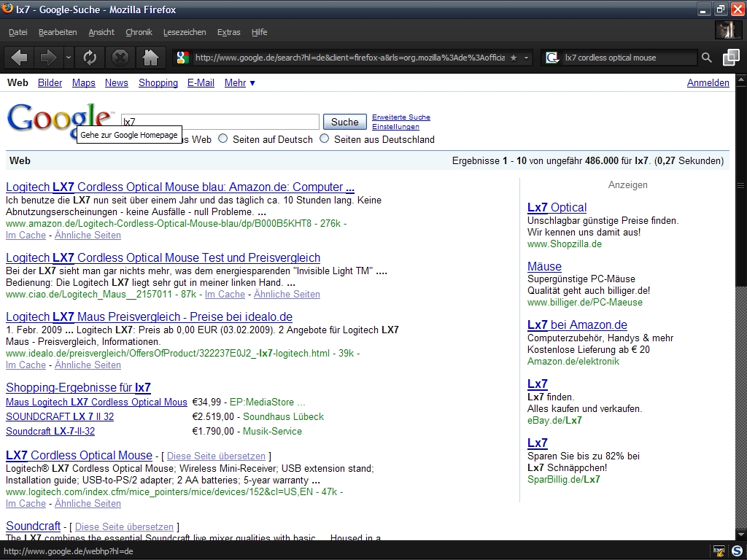Select the 'Seiten auf Deutsch' radio button
The height and width of the screenshot is (560, 747).
coord(223,139)
